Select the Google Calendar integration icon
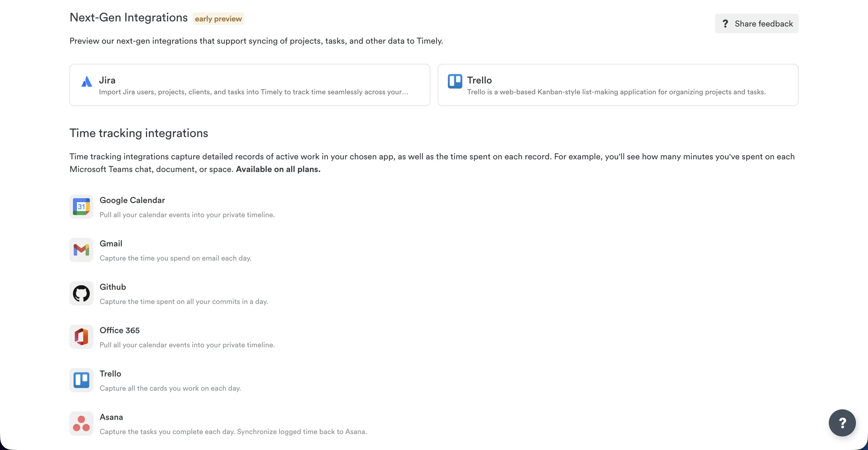 pyautogui.click(x=81, y=206)
